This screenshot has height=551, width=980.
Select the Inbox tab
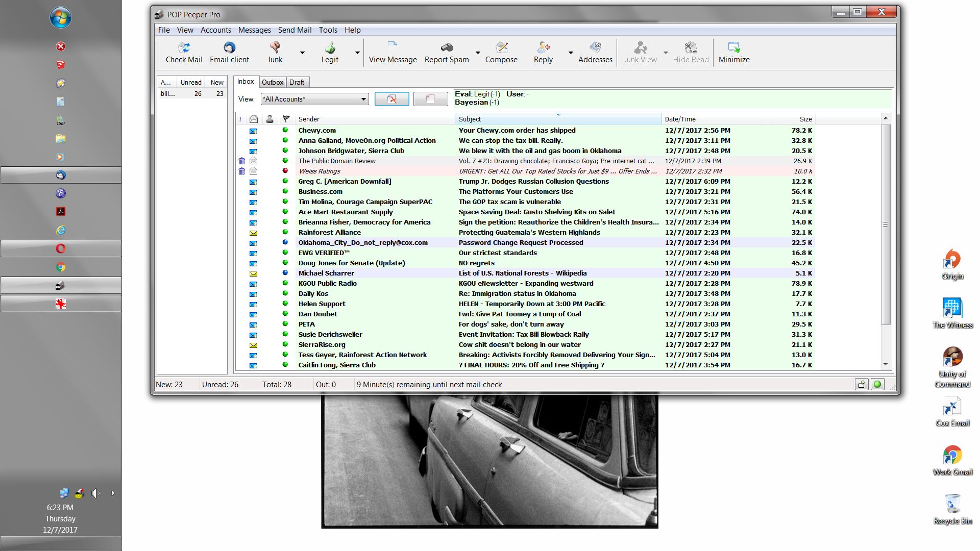tap(246, 82)
